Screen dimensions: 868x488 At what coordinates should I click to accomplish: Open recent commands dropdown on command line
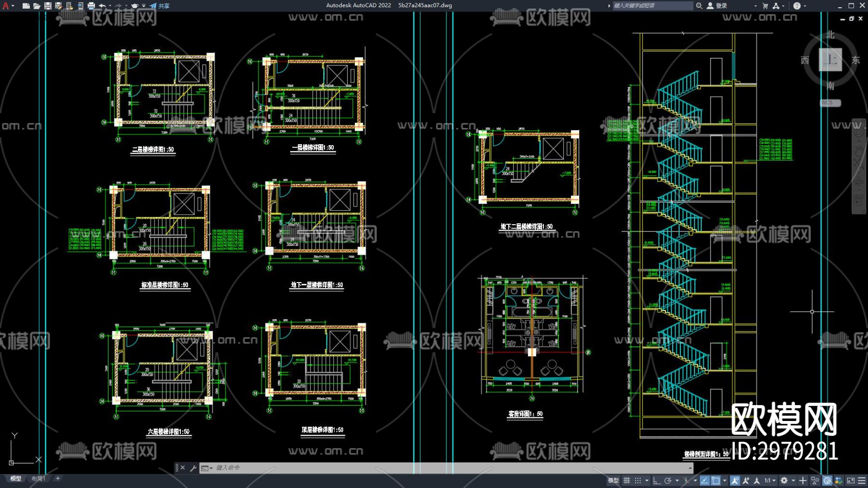(x=207, y=468)
